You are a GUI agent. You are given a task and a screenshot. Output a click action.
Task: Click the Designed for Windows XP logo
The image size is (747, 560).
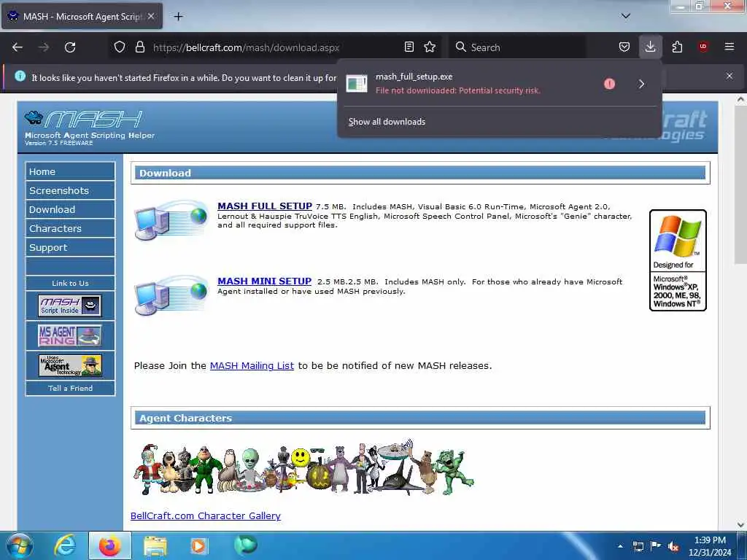point(678,260)
